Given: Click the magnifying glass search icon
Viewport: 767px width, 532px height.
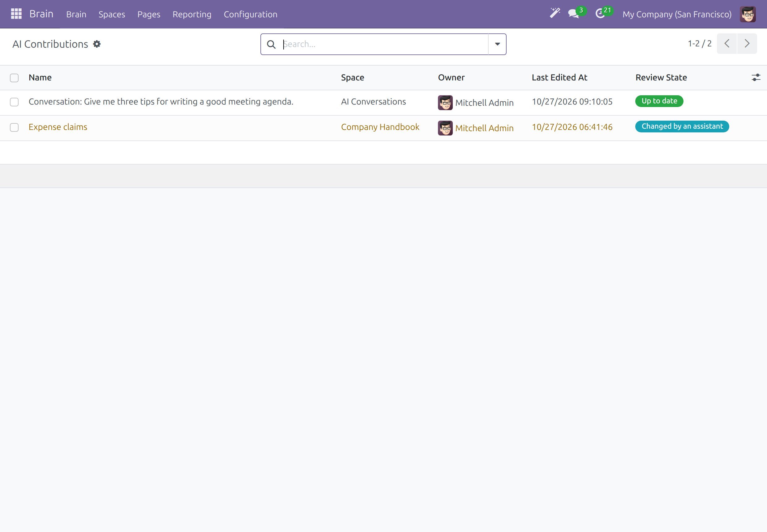Looking at the screenshot, I should click(271, 44).
